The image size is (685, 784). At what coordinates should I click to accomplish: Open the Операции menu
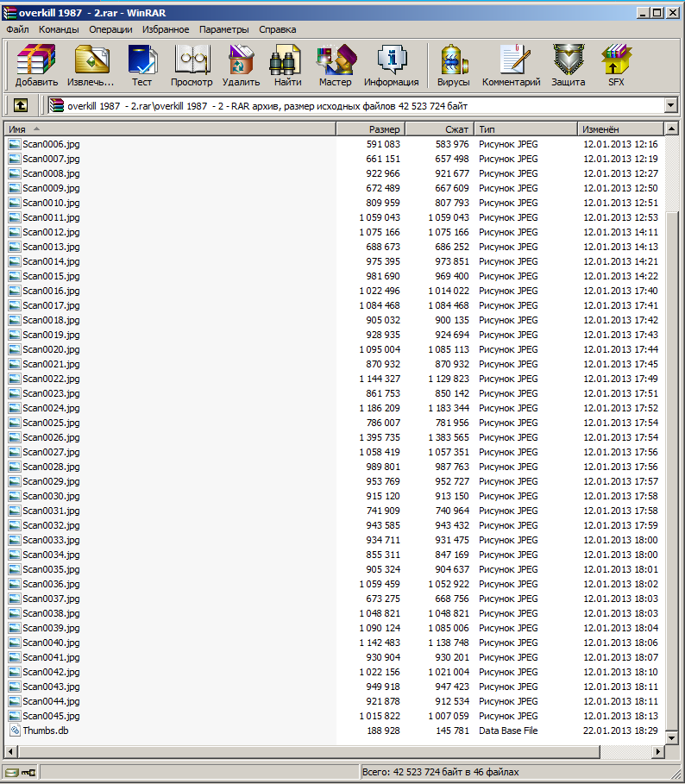tap(110, 29)
